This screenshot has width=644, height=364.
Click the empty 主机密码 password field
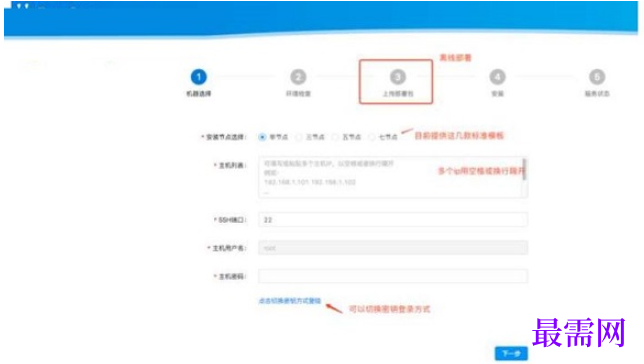(393, 276)
